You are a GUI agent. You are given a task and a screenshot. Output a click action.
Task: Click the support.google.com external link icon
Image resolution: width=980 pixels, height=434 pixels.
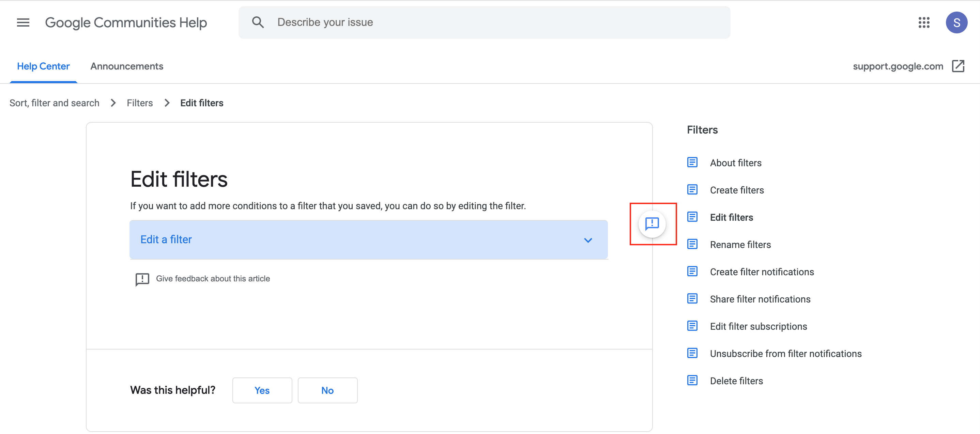[958, 66]
